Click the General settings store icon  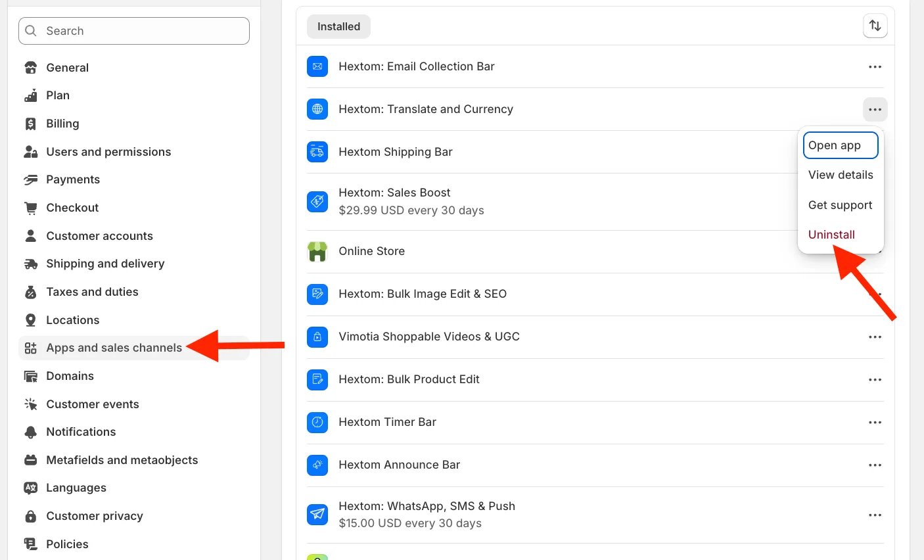click(31, 68)
